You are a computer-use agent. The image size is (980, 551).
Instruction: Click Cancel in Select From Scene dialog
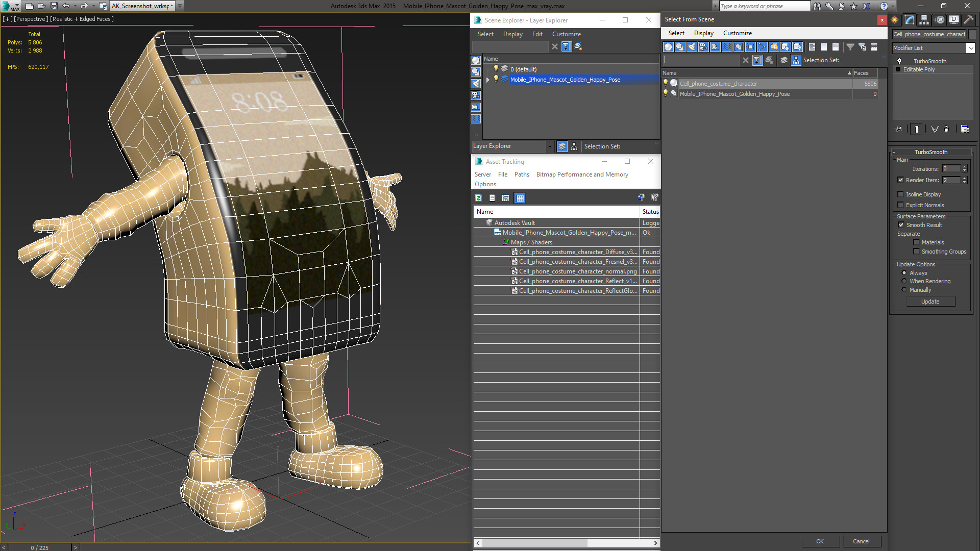(861, 541)
